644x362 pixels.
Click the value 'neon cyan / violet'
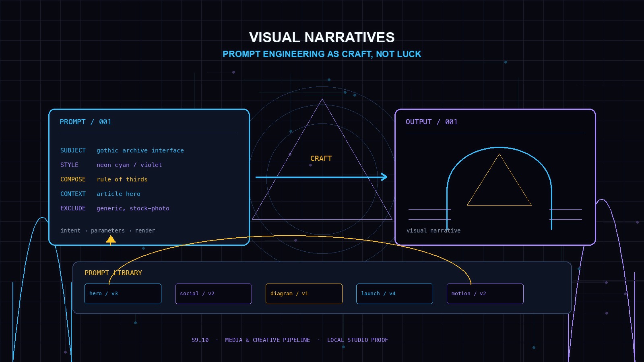click(x=129, y=165)
